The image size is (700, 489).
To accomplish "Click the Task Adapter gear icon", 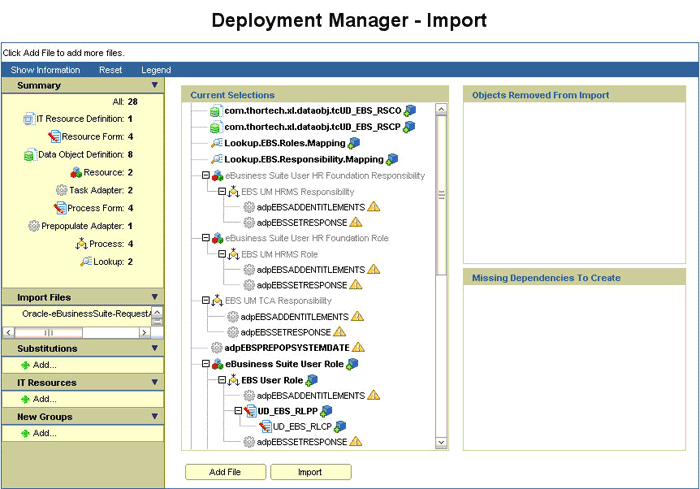I will point(62,190).
